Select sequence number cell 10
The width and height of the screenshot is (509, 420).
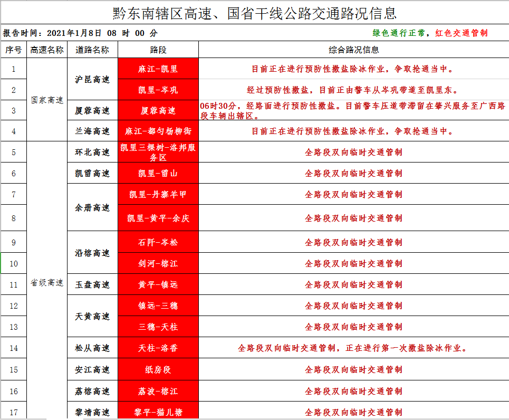pos(14,263)
